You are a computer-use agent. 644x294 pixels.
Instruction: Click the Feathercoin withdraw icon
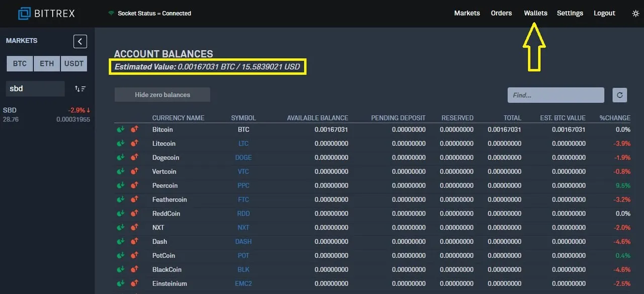point(134,200)
